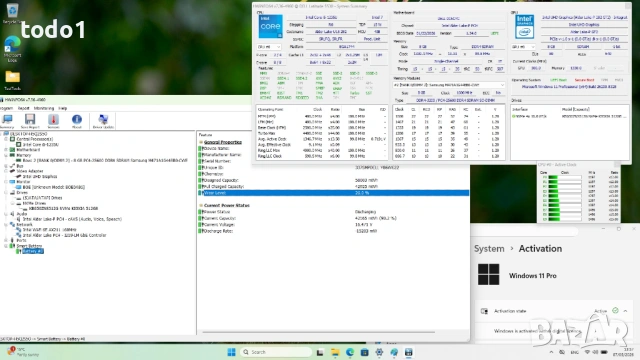Viewport: 640px width, 360px height.
Task: Expand the Motherboard node expander
Action: point(6,150)
